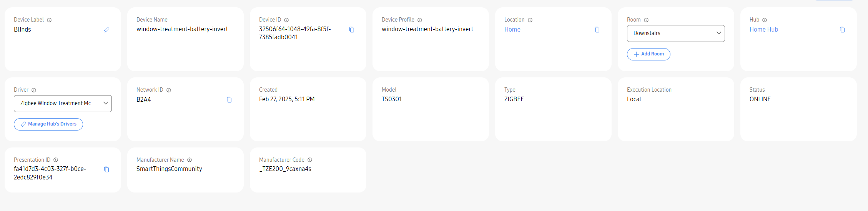This screenshot has height=211, width=868.
Task: Click the Add Room button
Action: click(x=649, y=54)
